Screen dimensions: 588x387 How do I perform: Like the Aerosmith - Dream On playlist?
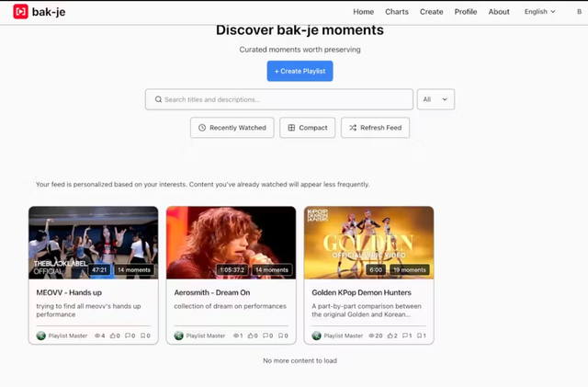pyautogui.click(x=251, y=336)
